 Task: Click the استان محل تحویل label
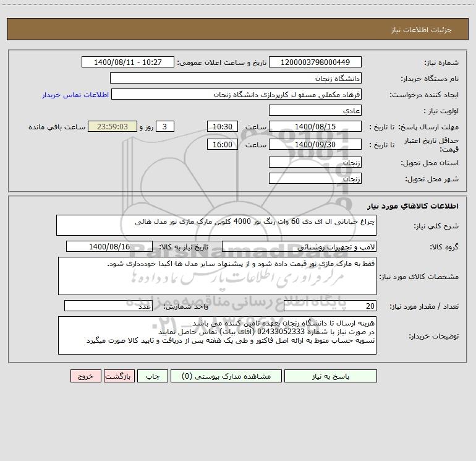tap(430, 163)
